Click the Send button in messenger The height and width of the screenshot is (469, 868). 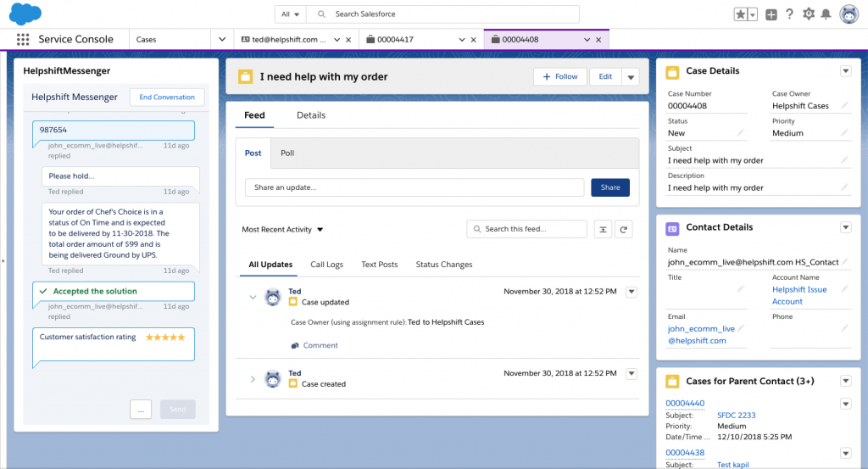pyautogui.click(x=178, y=409)
